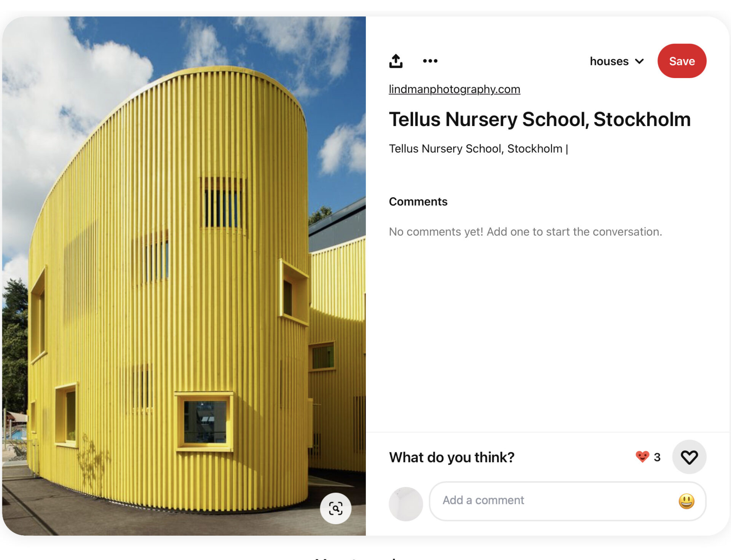Expand the chevron next to houses
This screenshot has width=731, height=560.
(x=640, y=61)
